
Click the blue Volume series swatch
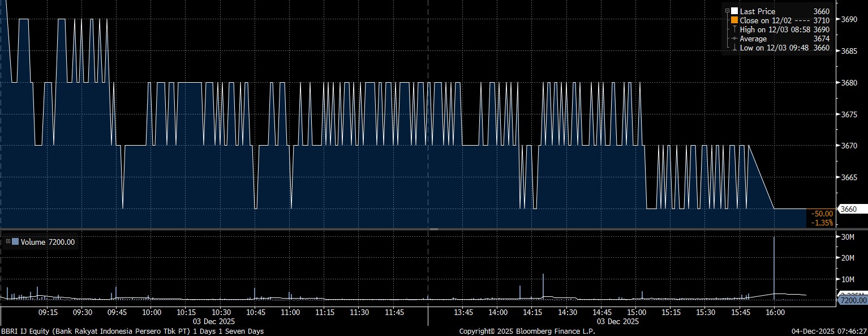tap(15, 242)
